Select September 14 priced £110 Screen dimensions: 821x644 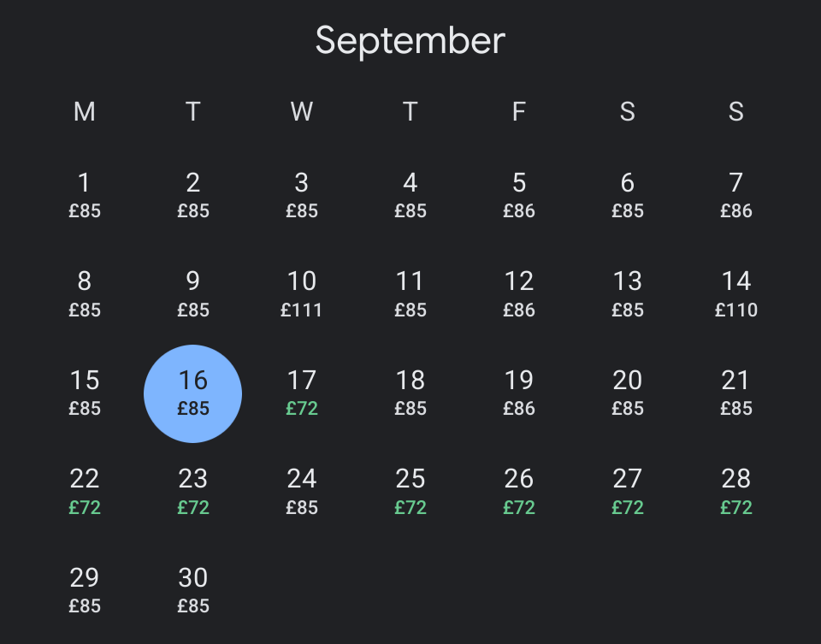click(x=736, y=295)
